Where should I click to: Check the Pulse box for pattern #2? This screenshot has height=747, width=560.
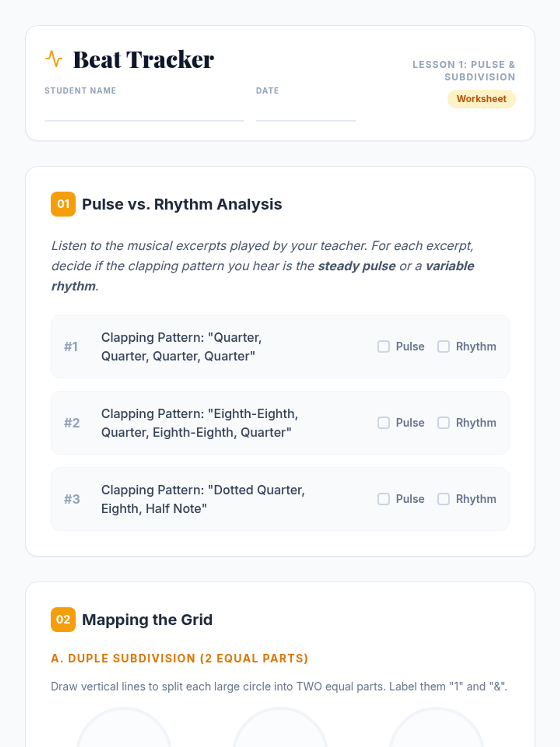coord(384,423)
